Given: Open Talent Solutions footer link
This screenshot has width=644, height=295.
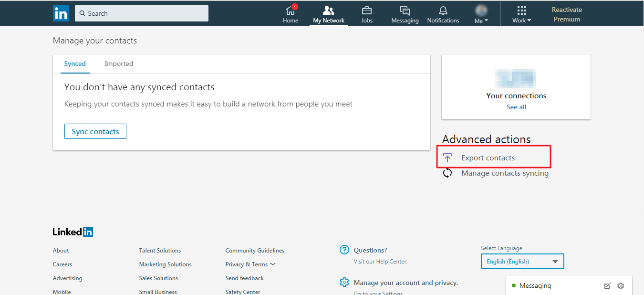Looking at the screenshot, I should [160, 250].
